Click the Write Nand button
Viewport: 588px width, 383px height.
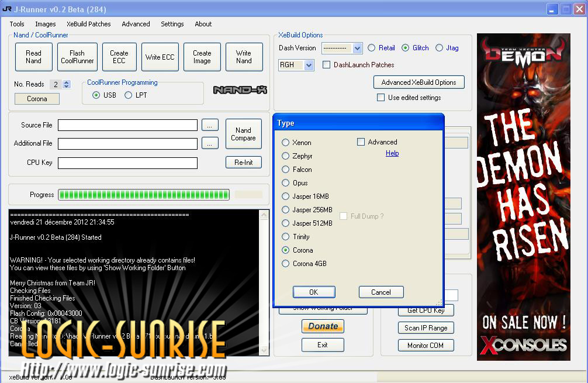244,57
